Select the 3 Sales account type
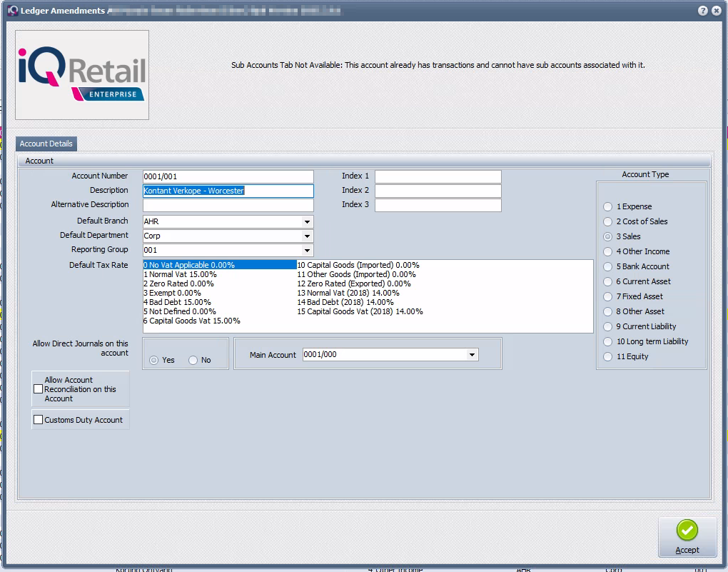Viewport: 728px width, 572px height. pos(608,236)
